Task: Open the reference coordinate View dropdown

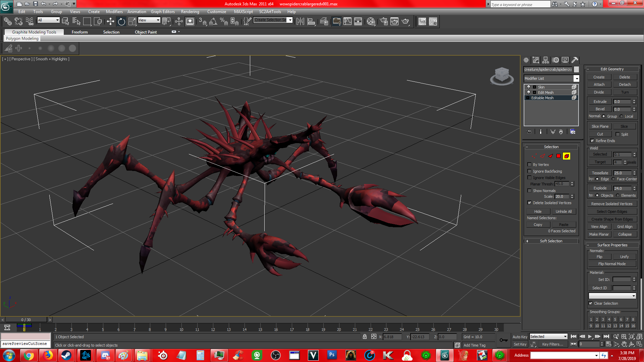Action: click(x=158, y=20)
